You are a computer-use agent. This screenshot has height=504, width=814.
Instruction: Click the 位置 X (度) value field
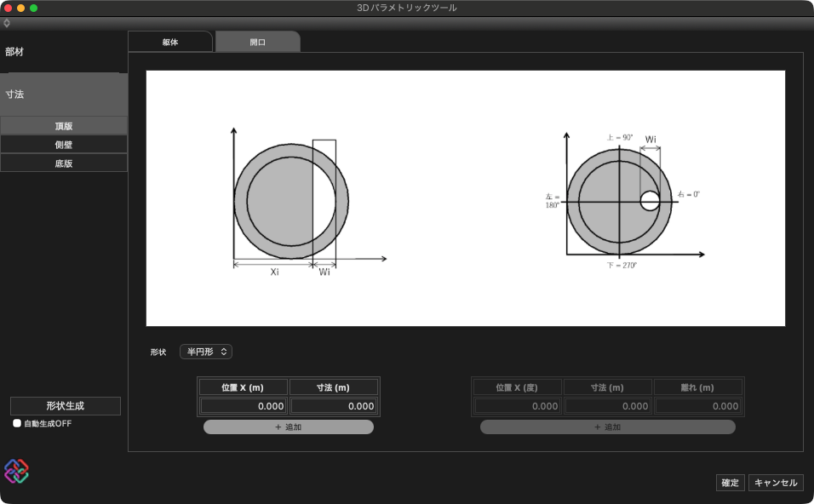(517, 406)
